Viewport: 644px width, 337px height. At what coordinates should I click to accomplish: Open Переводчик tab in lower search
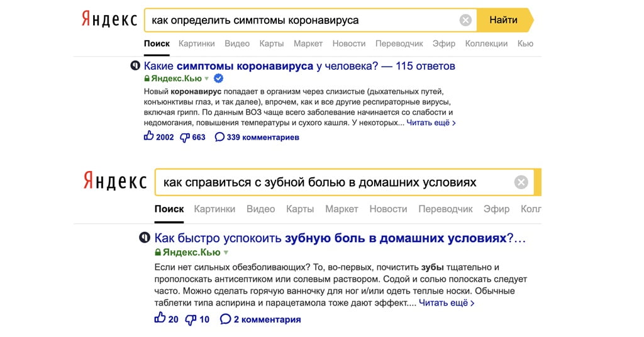click(x=446, y=209)
